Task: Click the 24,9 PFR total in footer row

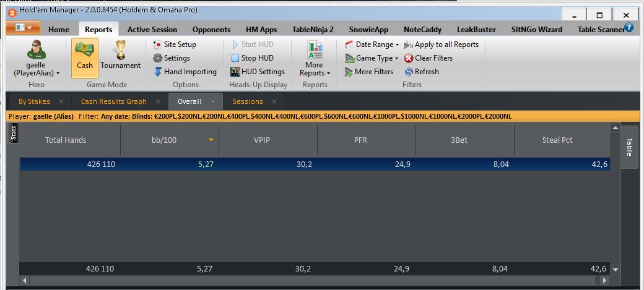Action: coord(401,269)
